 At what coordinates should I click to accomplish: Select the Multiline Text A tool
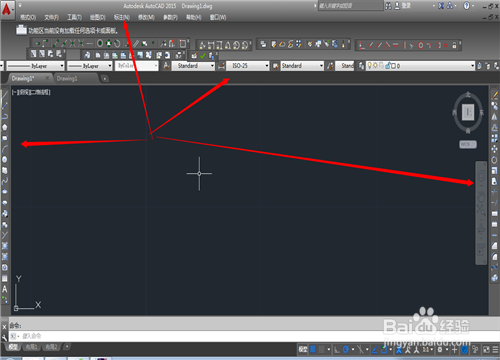pos(5,289)
